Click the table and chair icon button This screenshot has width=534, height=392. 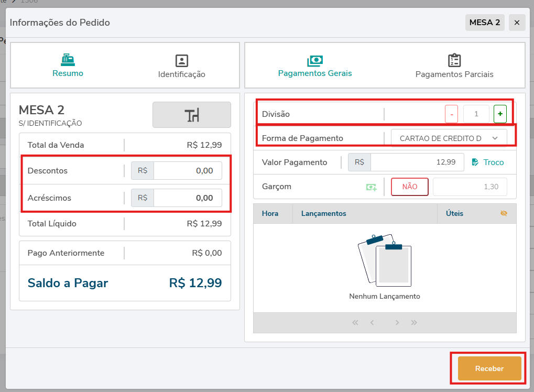[192, 115]
